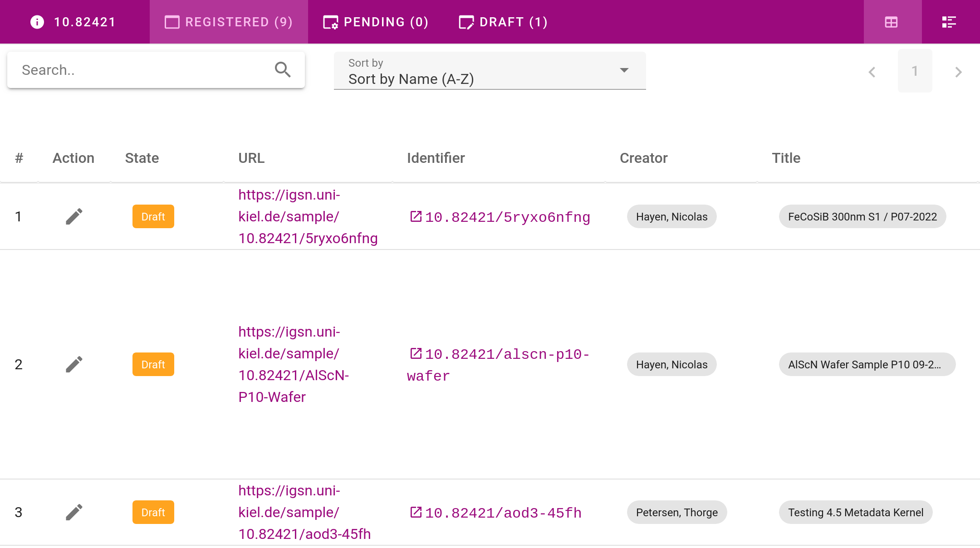The width and height of the screenshot is (980, 548).
Task: Toggle Draft state badge for row 2
Action: 153,364
